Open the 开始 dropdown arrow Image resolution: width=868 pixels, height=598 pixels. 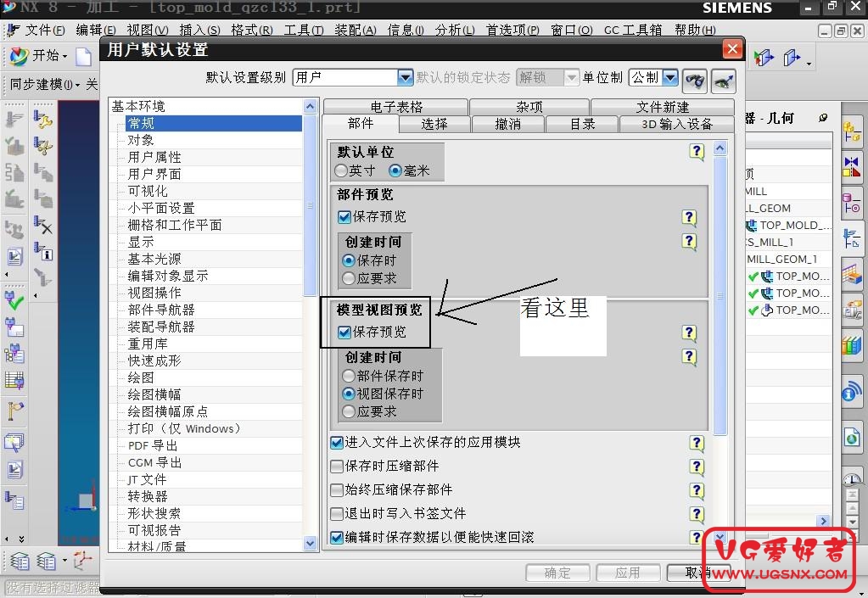(x=64, y=57)
